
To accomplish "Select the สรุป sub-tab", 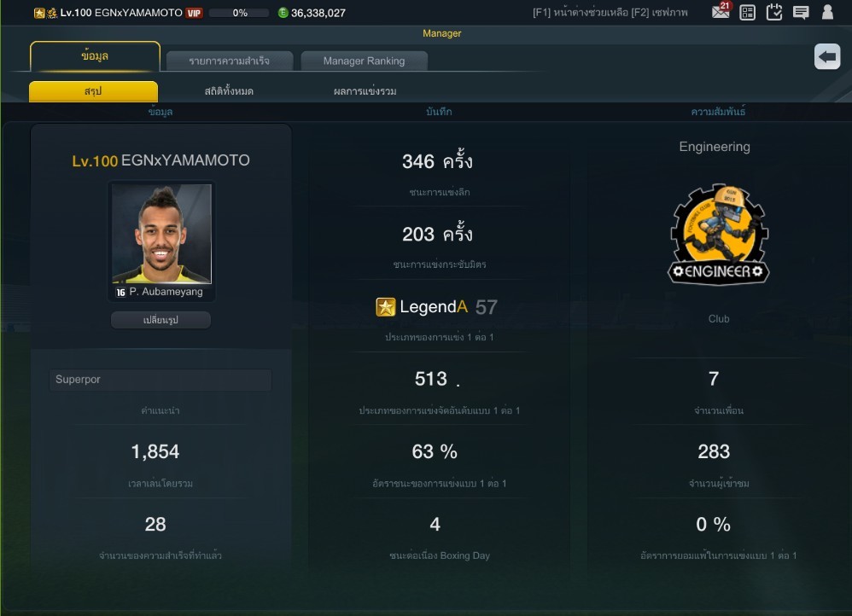I will click(x=93, y=91).
